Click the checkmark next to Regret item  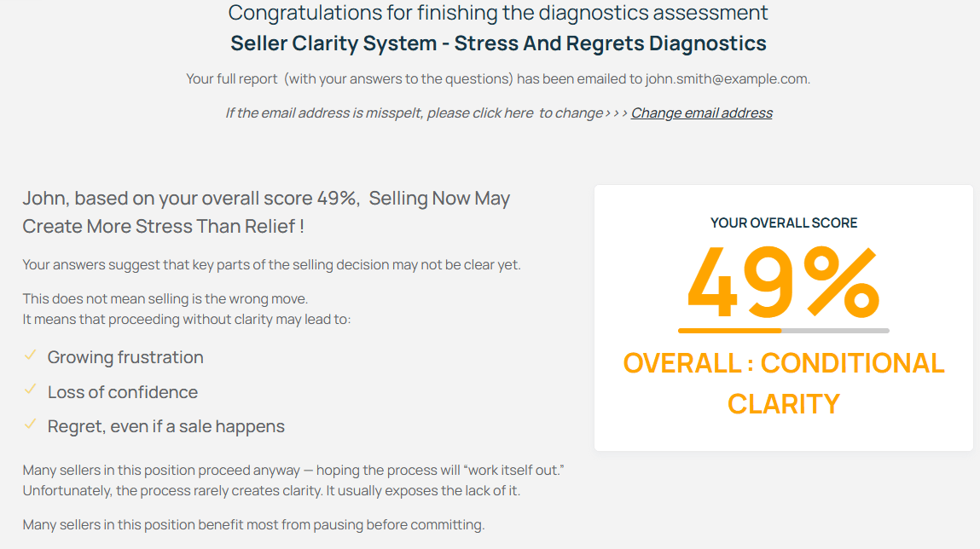coord(30,424)
